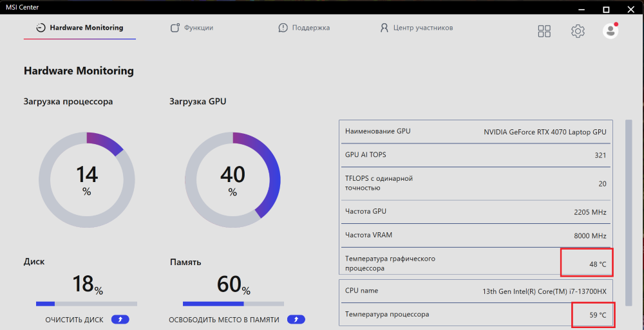Image resolution: width=644 pixels, height=330 pixels.
Task: Click the 18% disk usage value
Action: (x=88, y=284)
